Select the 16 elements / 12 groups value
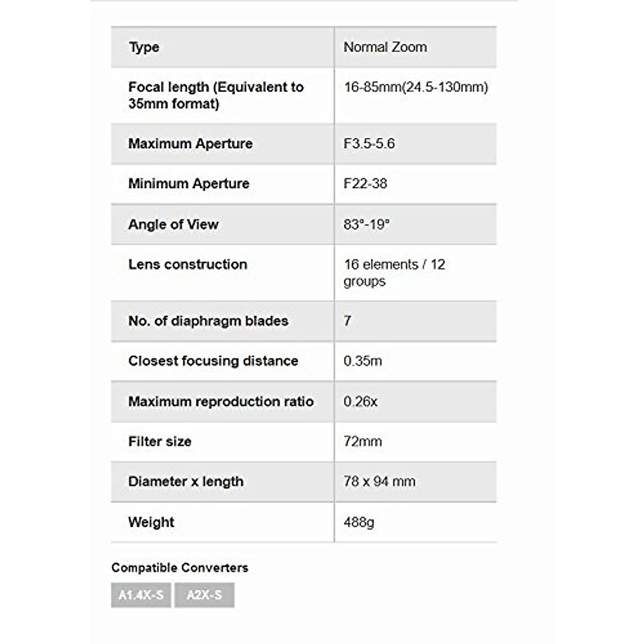Screen dimensions: 644x644 pos(394,273)
